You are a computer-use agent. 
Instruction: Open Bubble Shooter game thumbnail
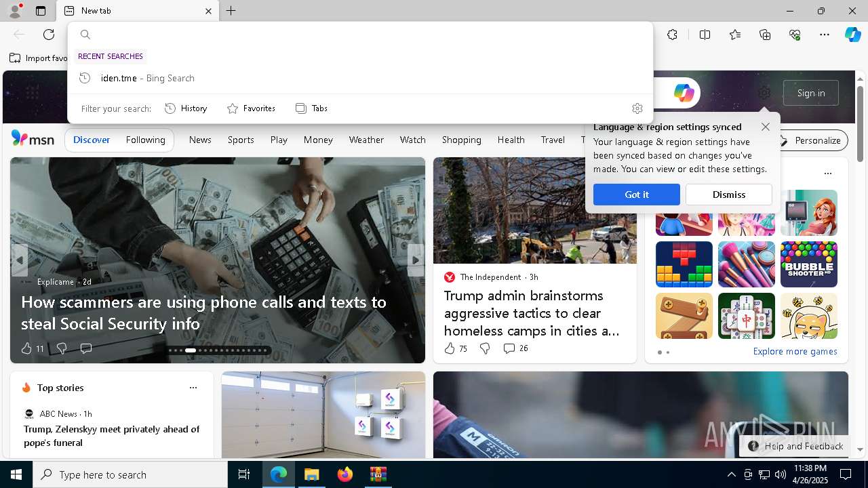click(809, 264)
